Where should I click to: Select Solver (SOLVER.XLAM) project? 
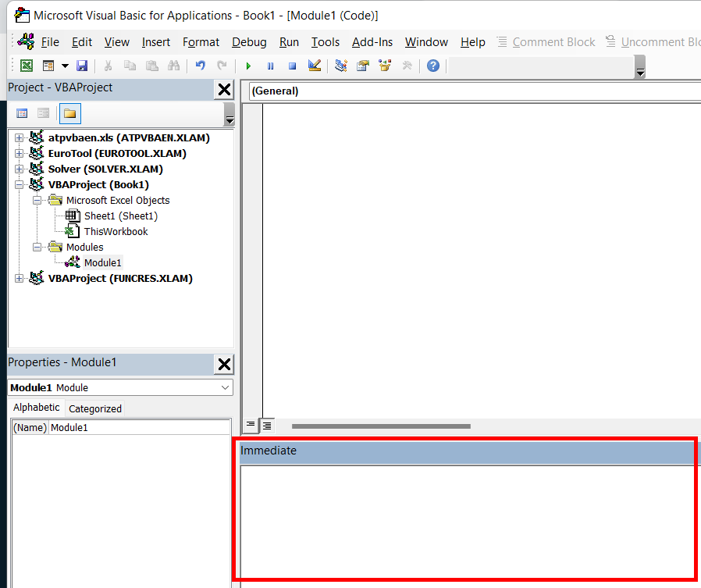click(x=105, y=169)
